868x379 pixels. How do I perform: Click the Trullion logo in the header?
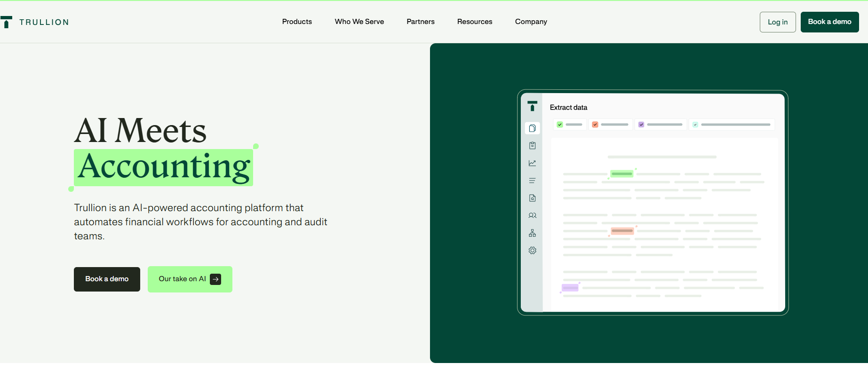pos(35,22)
